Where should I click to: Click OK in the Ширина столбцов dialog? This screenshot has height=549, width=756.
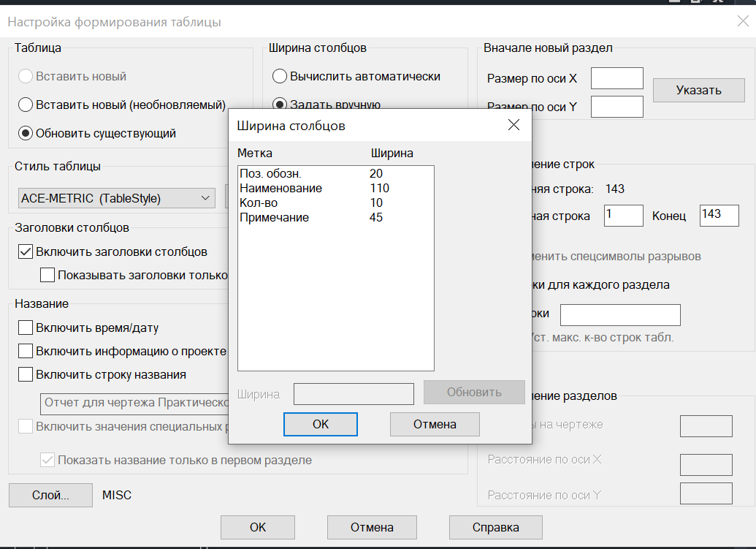[321, 424]
